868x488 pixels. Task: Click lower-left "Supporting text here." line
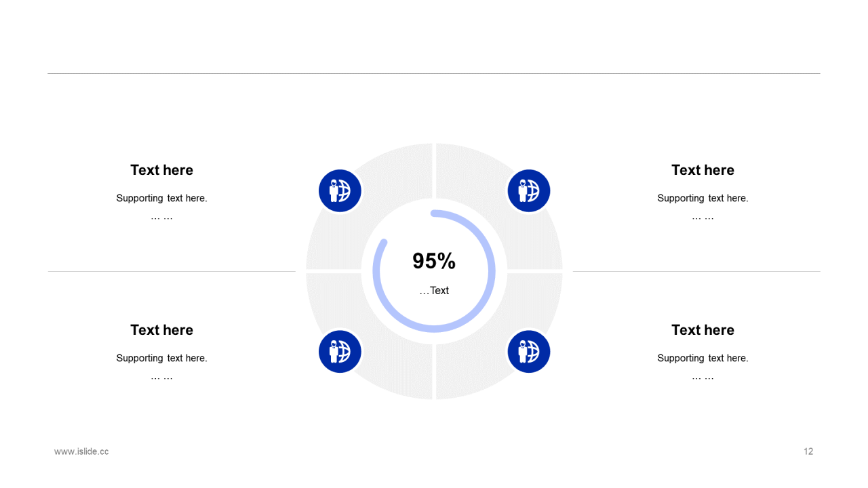click(161, 359)
